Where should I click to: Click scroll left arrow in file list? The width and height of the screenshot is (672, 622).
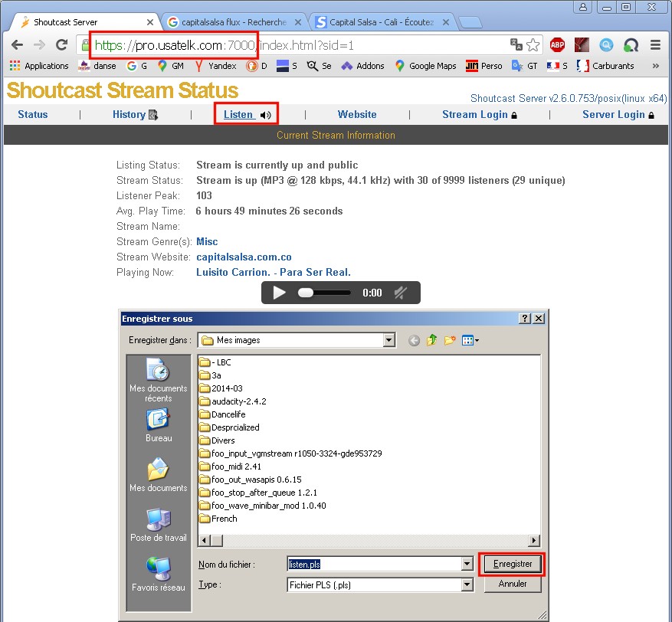[204, 540]
